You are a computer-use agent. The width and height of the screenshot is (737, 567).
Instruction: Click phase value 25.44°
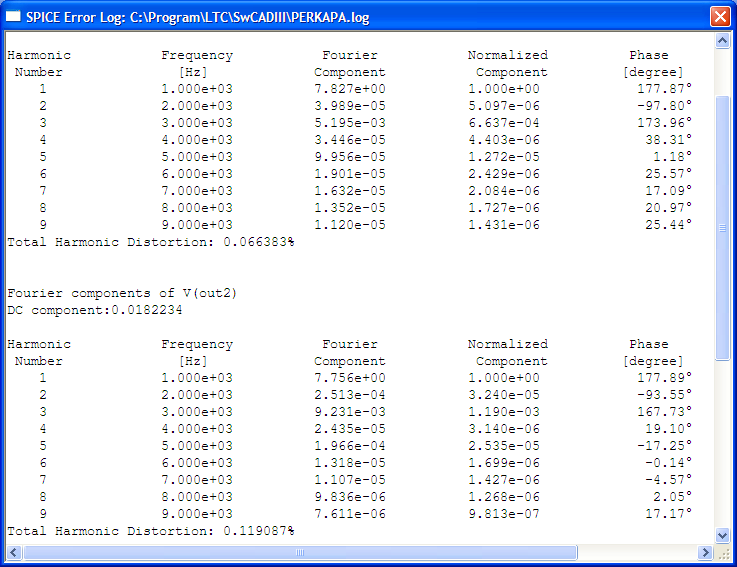coord(668,224)
